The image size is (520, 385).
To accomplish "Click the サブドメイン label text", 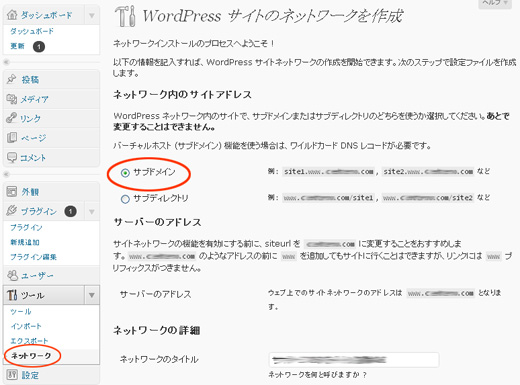I will tap(154, 172).
